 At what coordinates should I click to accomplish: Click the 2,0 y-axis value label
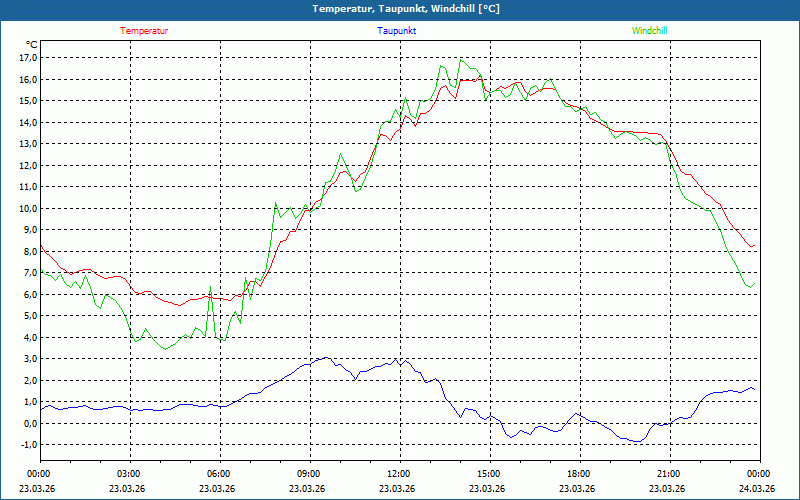point(30,380)
